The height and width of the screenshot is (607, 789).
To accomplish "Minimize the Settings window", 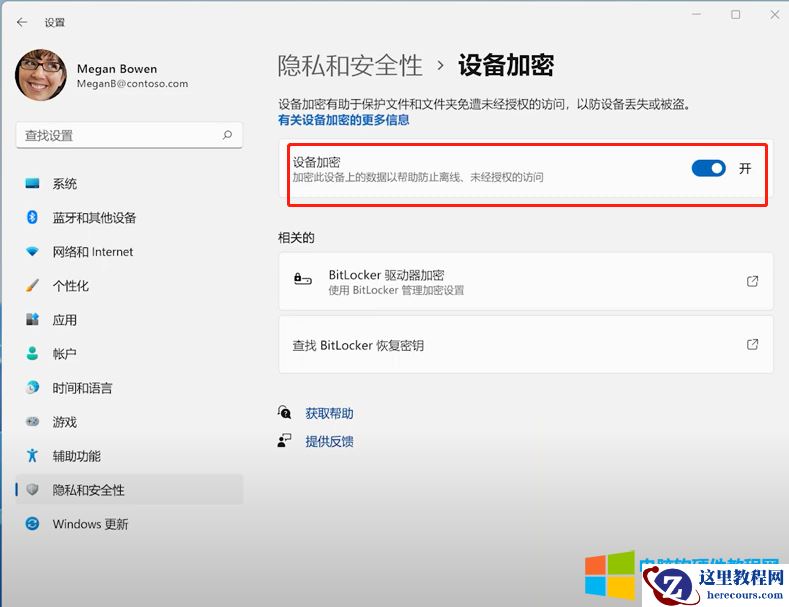I will pyautogui.click(x=696, y=14).
